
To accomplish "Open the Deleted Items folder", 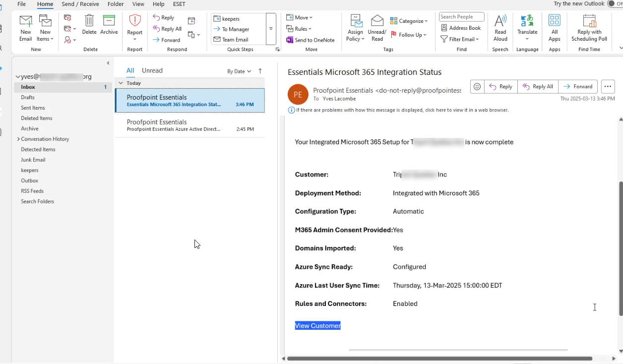I will click(x=36, y=118).
